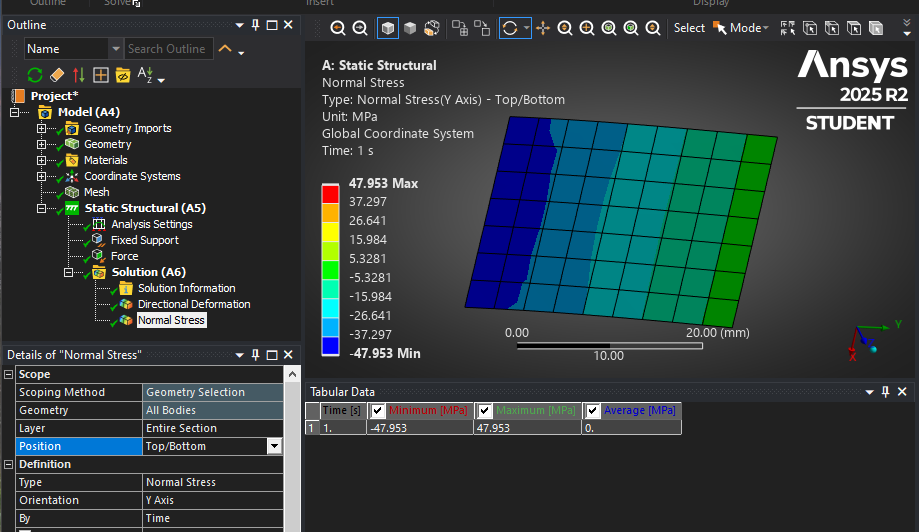Click the green Refresh icon in Outline
Viewport: 919px width, 532px height.
(35, 75)
